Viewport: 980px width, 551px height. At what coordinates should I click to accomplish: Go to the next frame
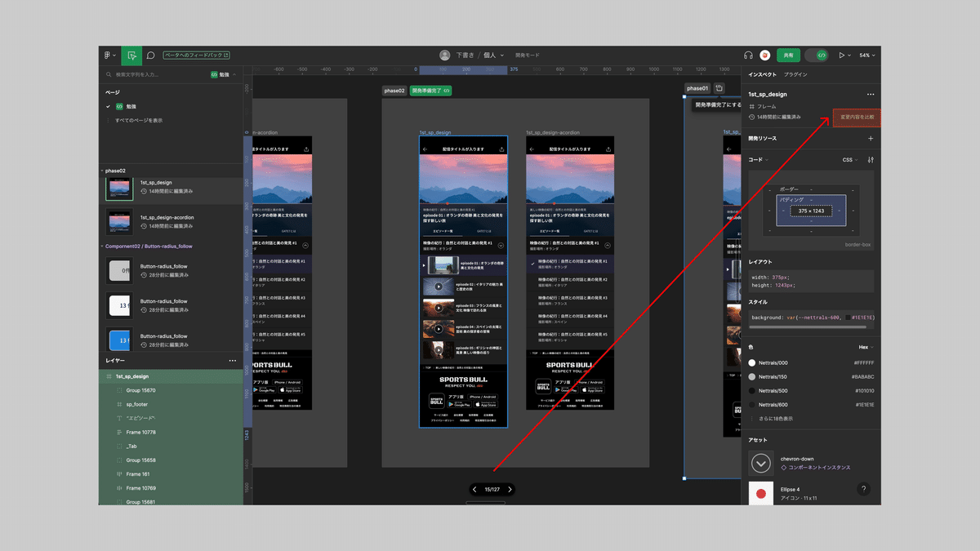[510, 490]
